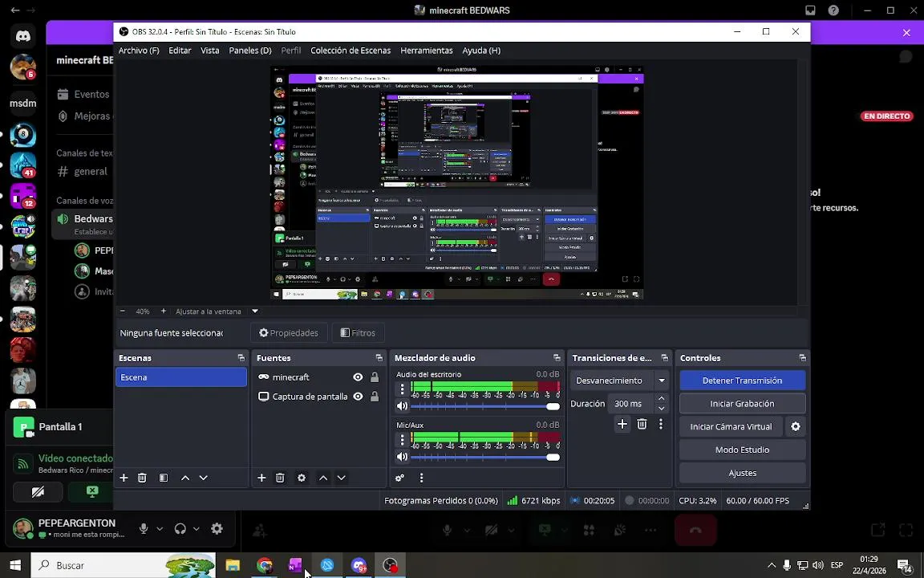Expand Discord headphone output options

click(x=197, y=528)
